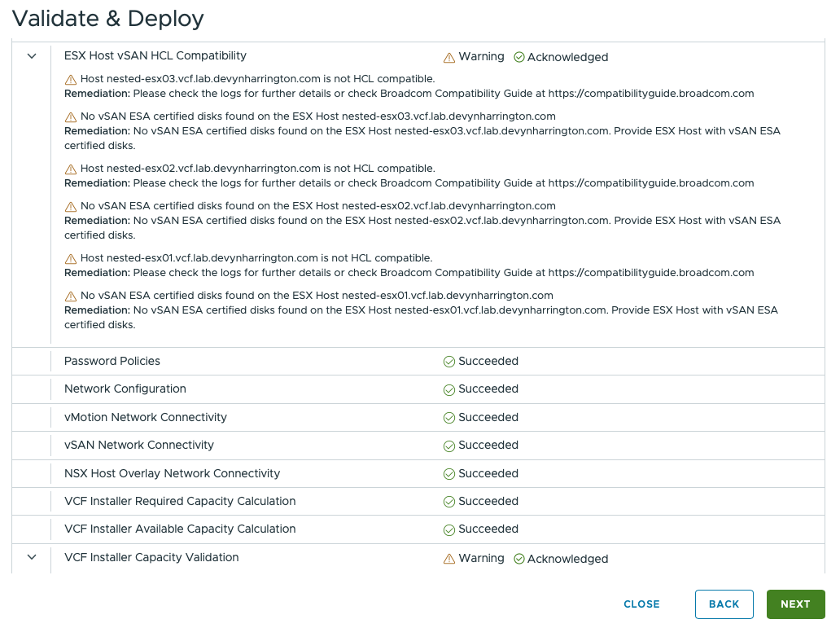Click warning icon beside No vSAN ESA disks nested-esx01
Image resolution: width=840 pixels, height=628 pixels.
70,296
